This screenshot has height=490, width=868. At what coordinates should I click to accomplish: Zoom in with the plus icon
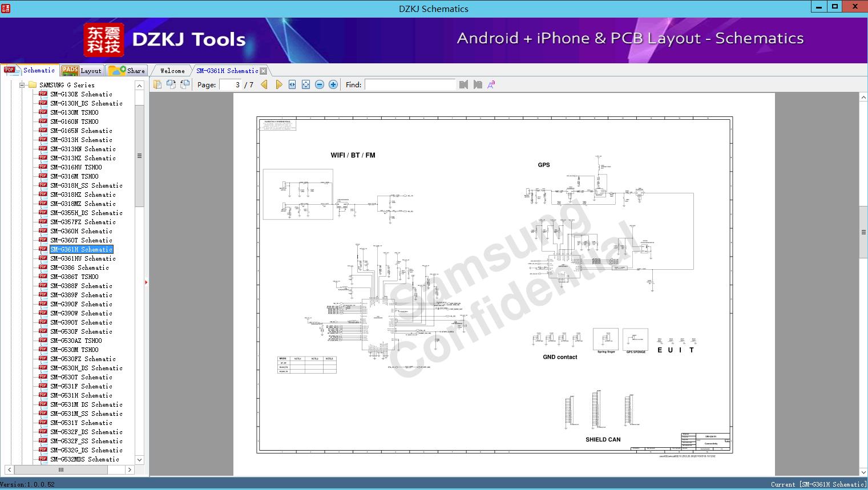coord(333,84)
